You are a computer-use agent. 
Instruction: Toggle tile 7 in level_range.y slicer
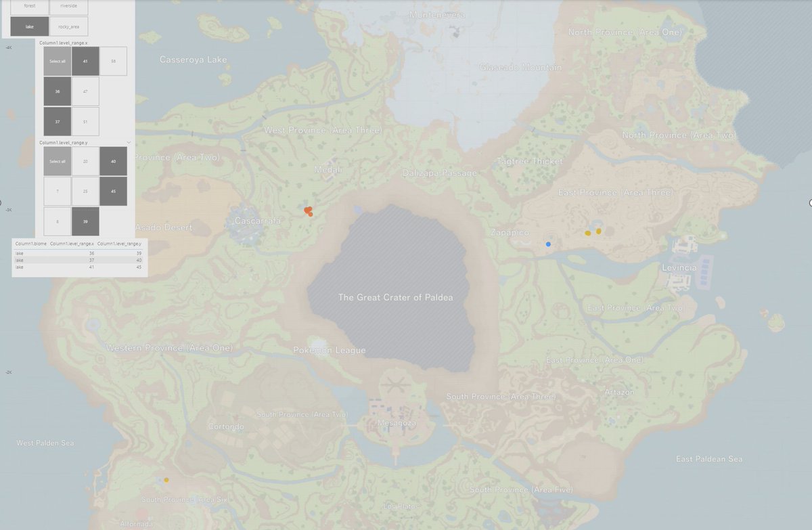58,192
